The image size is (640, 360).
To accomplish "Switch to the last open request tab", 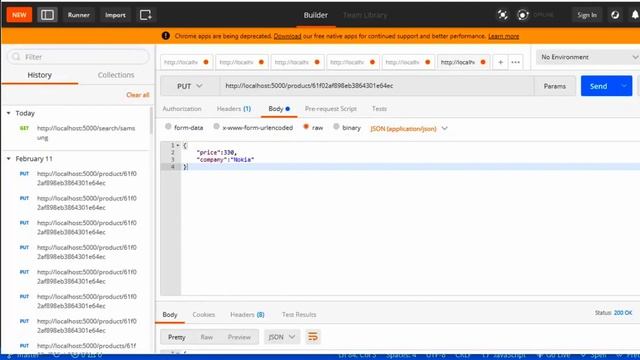I will click(463, 62).
